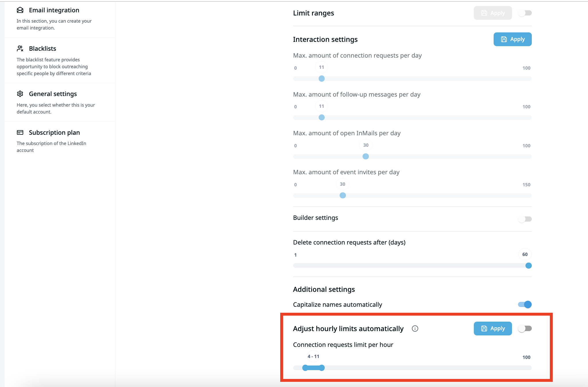Screen dimensions: 588x387
Task: Click the connection requests per day slider handle
Action: click(322, 79)
